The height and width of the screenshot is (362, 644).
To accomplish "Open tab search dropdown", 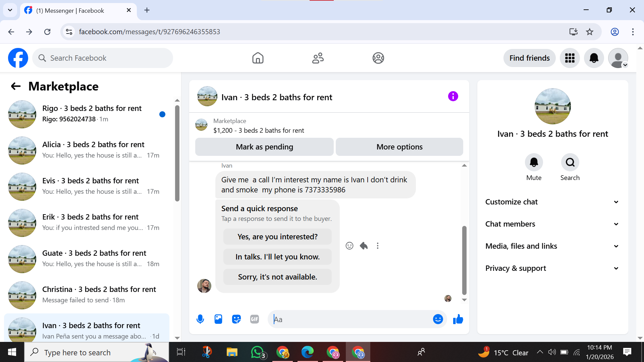I will [x=10, y=10].
